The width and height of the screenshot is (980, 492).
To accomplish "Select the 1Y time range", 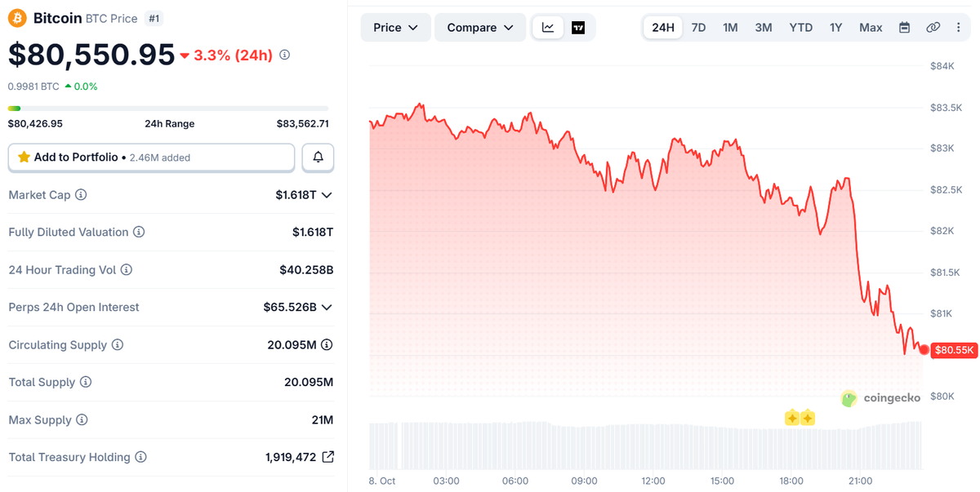I will click(x=836, y=27).
